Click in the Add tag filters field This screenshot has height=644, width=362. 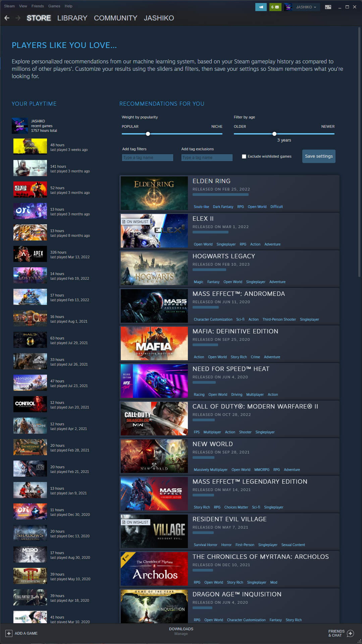[x=148, y=158]
